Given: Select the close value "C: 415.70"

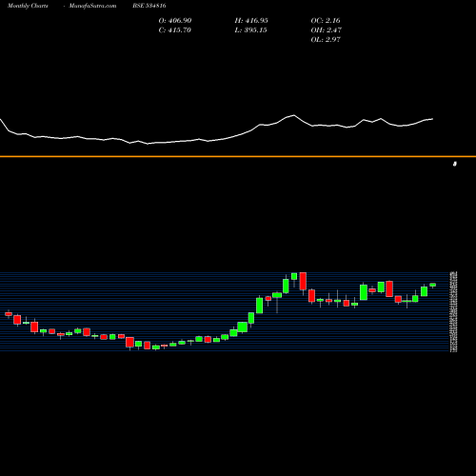Looking at the screenshot, I should pos(174,30).
